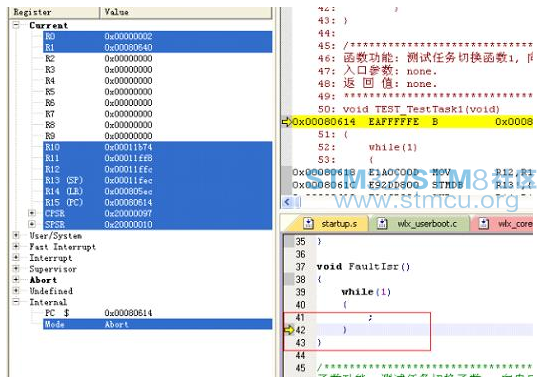Expand the CPSR register flags

pos(32,213)
